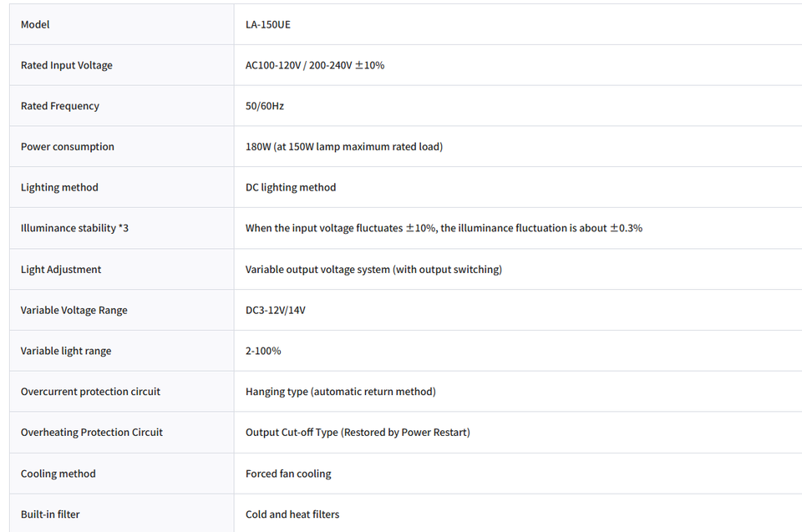
Task: Click the Illuminance stability *3 label
Action: tap(74, 228)
